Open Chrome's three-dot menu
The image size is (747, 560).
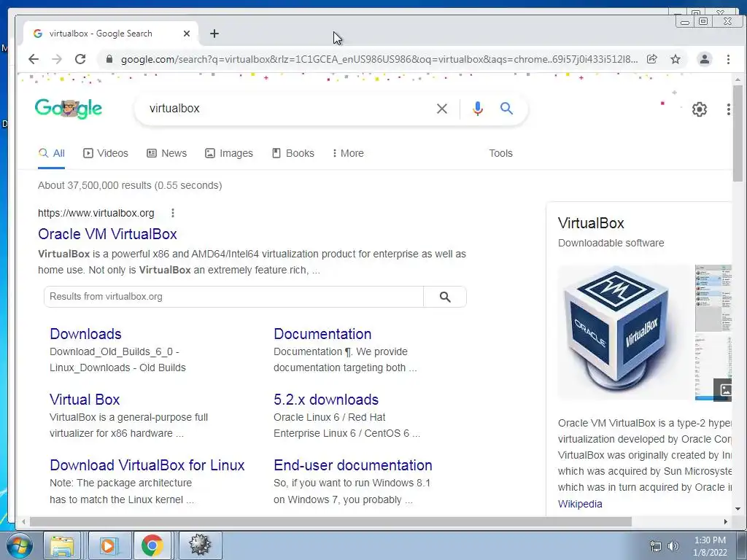point(729,59)
